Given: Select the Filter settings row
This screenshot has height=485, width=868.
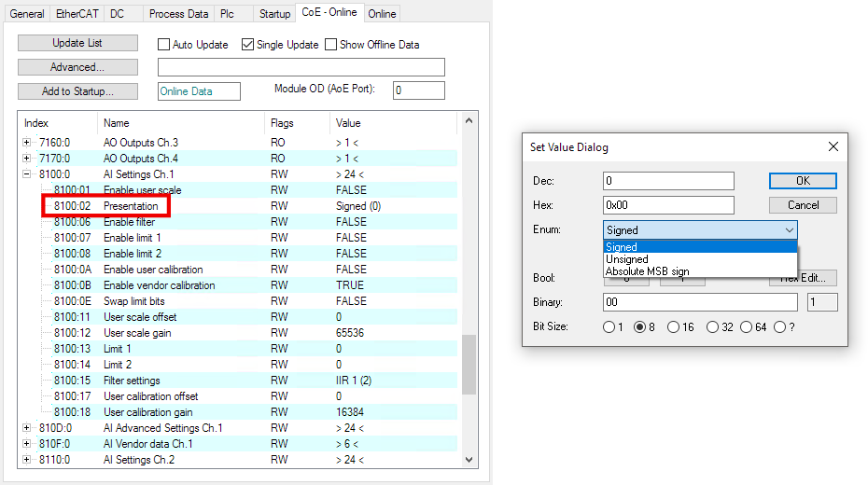Looking at the screenshot, I should [x=239, y=381].
